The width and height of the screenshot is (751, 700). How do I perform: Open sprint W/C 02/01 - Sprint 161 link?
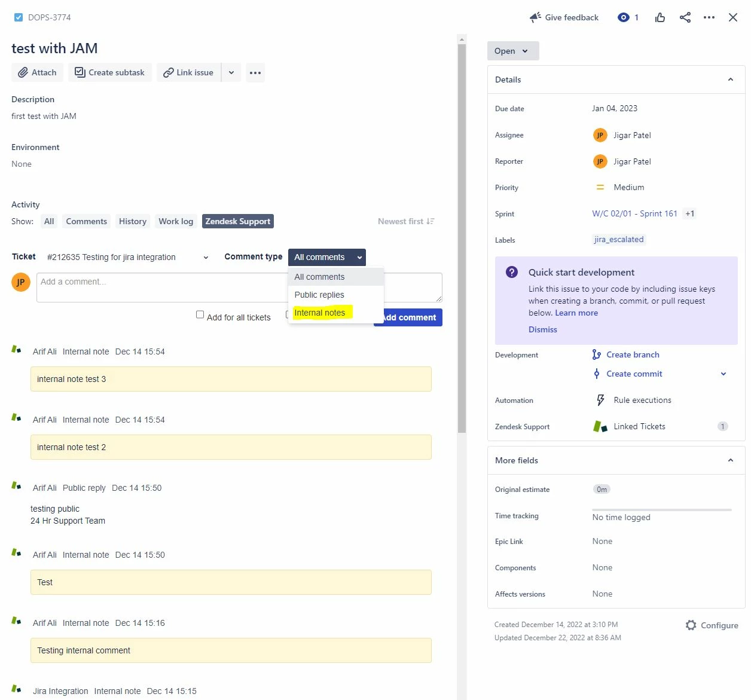(634, 213)
